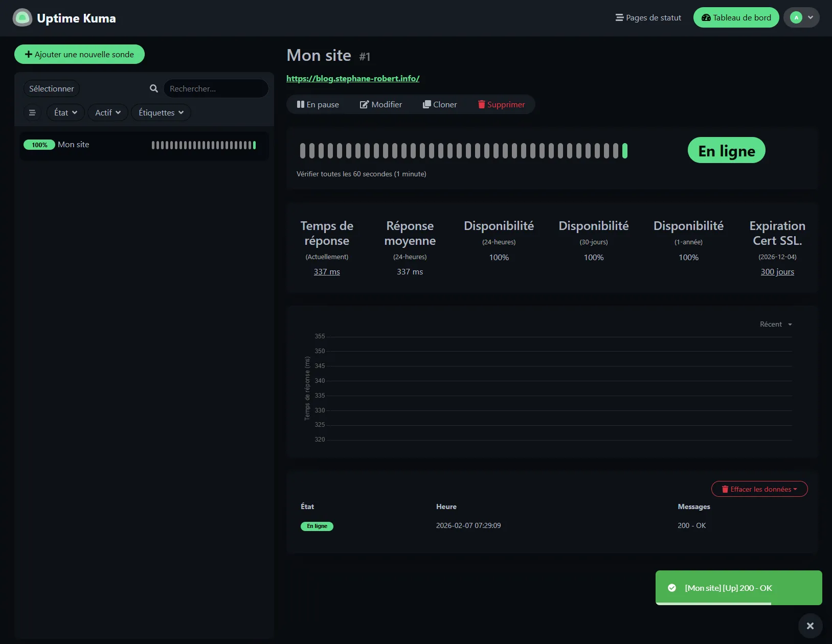Pause the monitor with En pause
Image resolution: width=832 pixels, height=644 pixels.
(318, 104)
